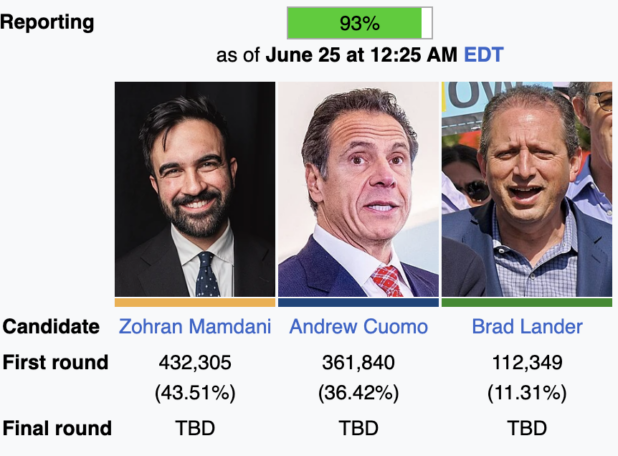Click the June 25 at 12:25 AM timestamp

pos(361,54)
